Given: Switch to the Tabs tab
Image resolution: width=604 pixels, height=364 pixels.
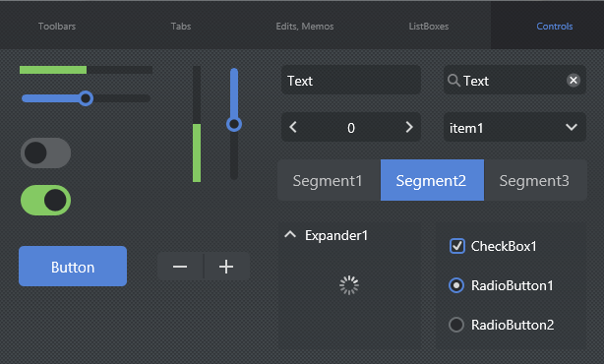Looking at the screenshot, I should (181, 27).
